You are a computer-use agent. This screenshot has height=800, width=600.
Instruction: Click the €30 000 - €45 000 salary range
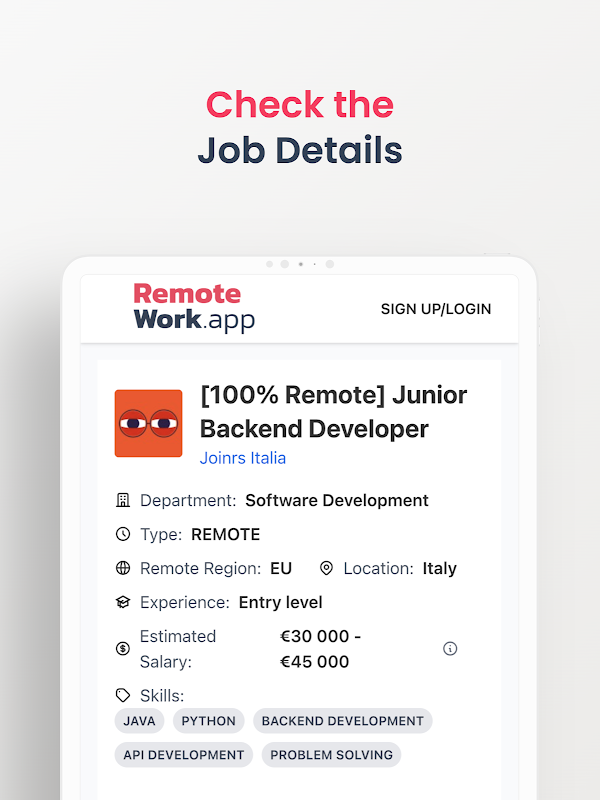(320, 649)
